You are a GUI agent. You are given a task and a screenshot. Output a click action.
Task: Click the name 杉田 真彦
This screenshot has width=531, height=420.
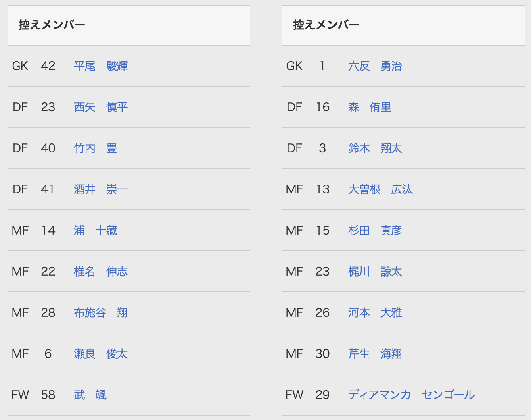[375, 231]
